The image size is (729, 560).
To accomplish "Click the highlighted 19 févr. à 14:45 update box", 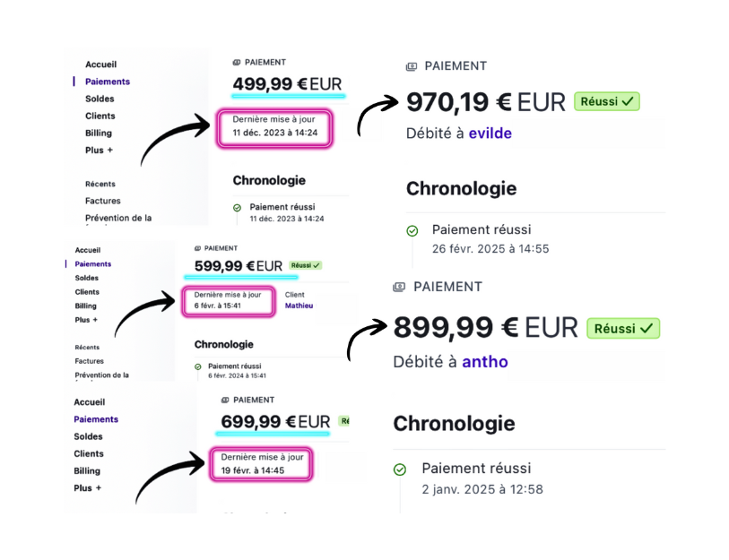I will click(262, 463).
